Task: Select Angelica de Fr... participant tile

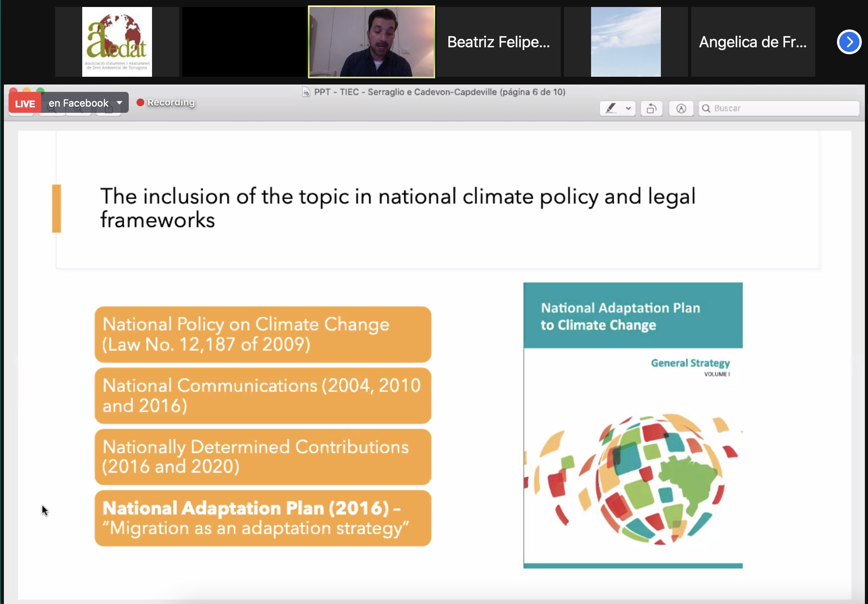Action: pyautogui.click(x=752, y=42)
